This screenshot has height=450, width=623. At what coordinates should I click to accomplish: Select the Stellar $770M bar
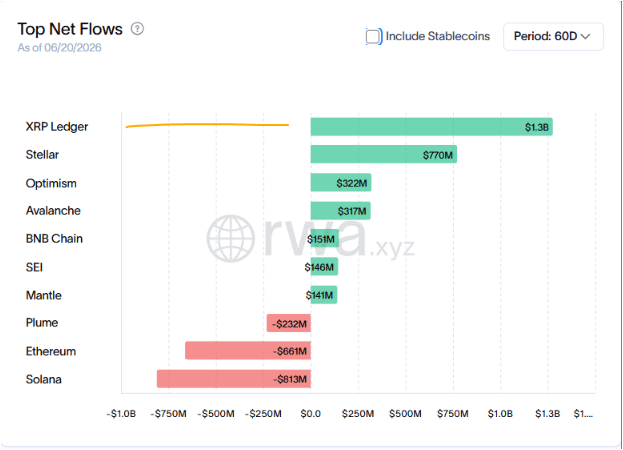[384, 155]
